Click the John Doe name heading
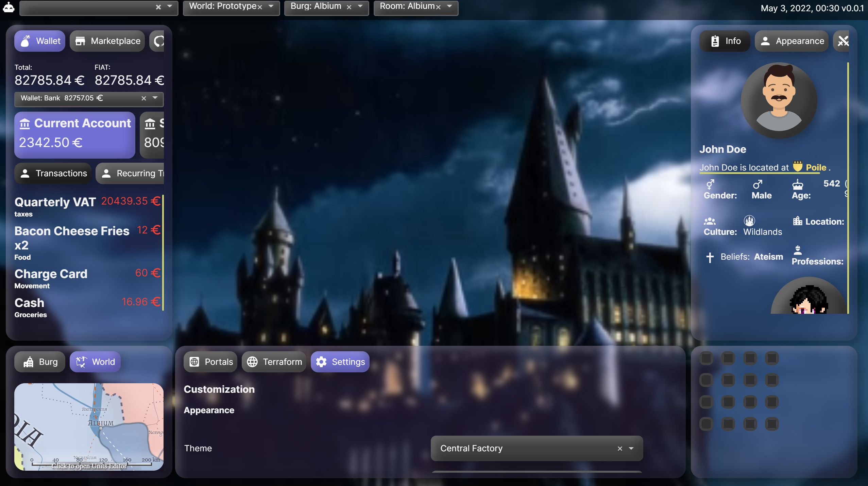 pos(723,149)
